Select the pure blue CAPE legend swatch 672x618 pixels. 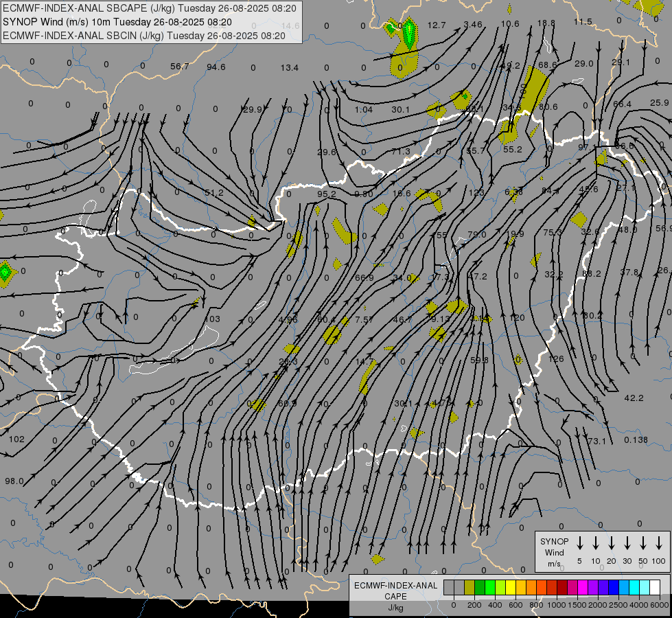(614, 587)
